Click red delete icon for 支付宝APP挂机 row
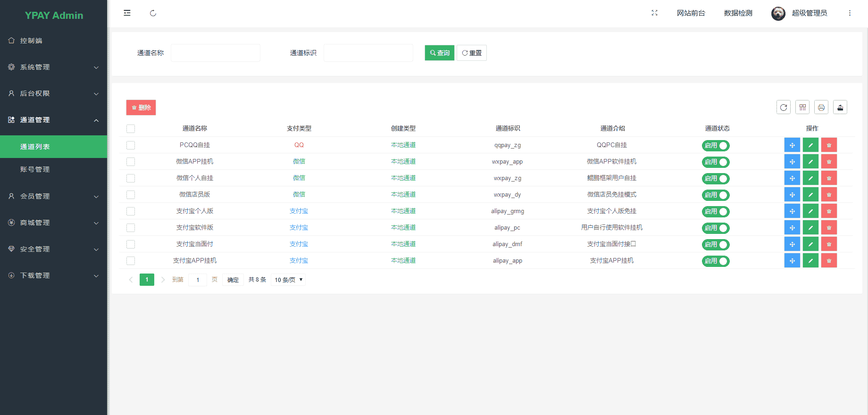Image resolution: width=868 pixels, height=415 pixels. point(829,261)
